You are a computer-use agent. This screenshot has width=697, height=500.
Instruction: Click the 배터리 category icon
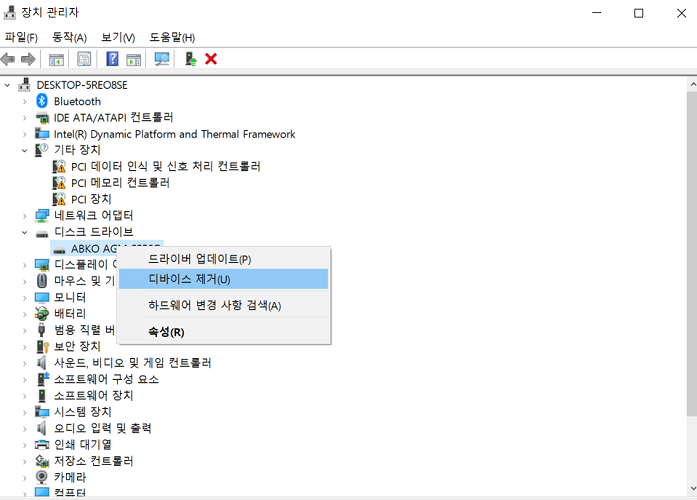click(x=42, y=313)
